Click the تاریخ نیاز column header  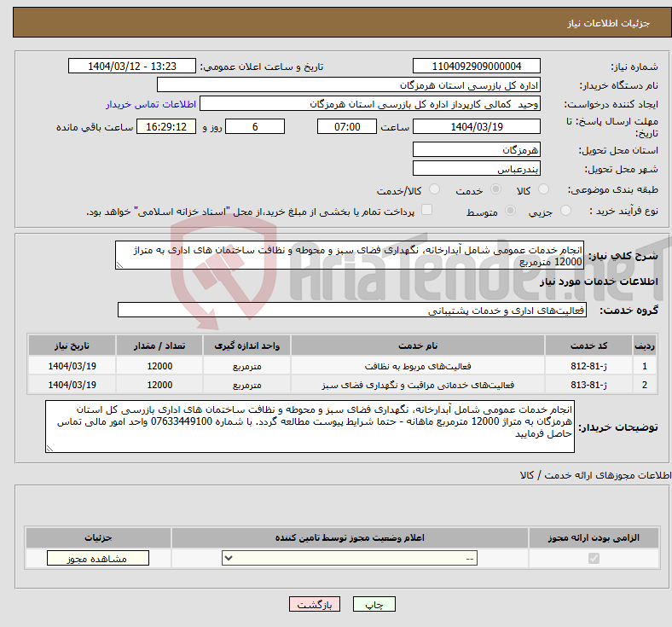point(72,345)
